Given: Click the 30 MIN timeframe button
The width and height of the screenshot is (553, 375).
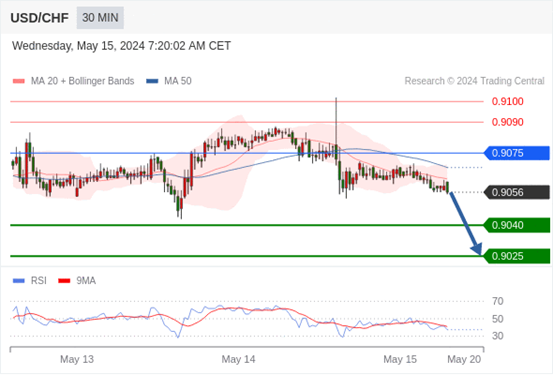Looking at the screenshot, I should 100,18.
